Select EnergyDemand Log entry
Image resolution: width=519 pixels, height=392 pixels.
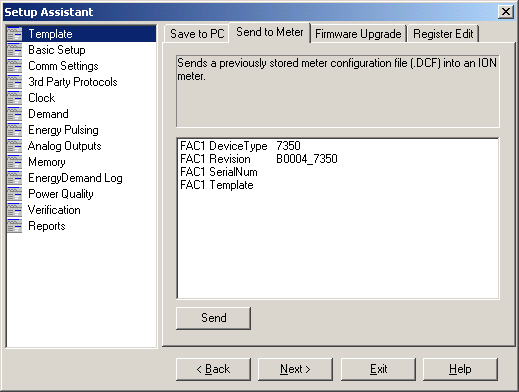[75, 178]
